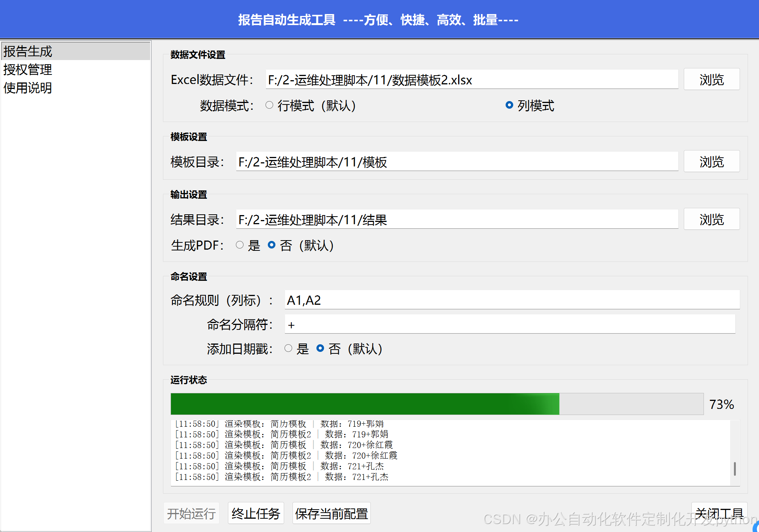Choose 是 for 添加日期戳
The height and width of the screenshot is (532, 759).
288,348
